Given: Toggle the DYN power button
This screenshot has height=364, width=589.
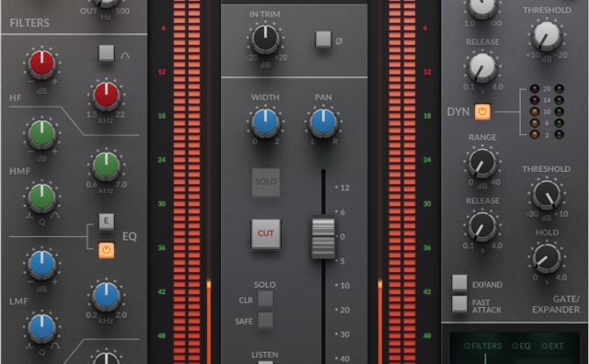Looking at the screenshot, I should point(482,112).
